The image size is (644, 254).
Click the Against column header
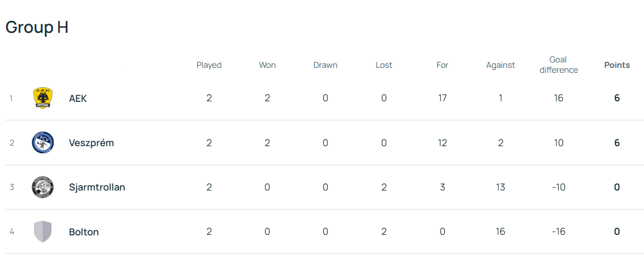500,65
